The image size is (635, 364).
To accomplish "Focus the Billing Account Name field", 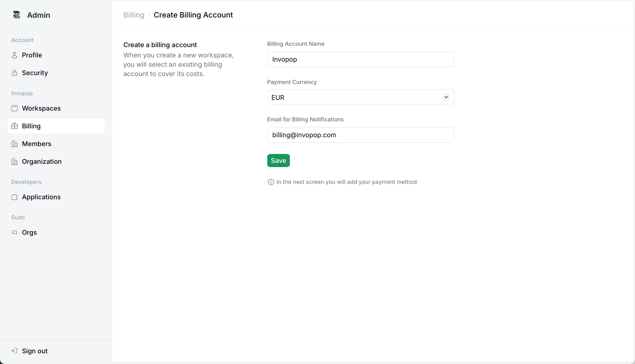I will 360,59.
